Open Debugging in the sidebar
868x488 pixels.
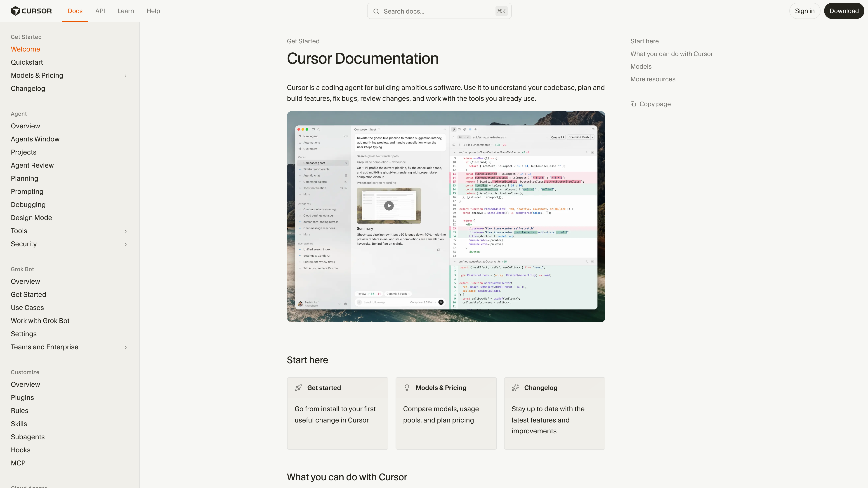(28, 205)
